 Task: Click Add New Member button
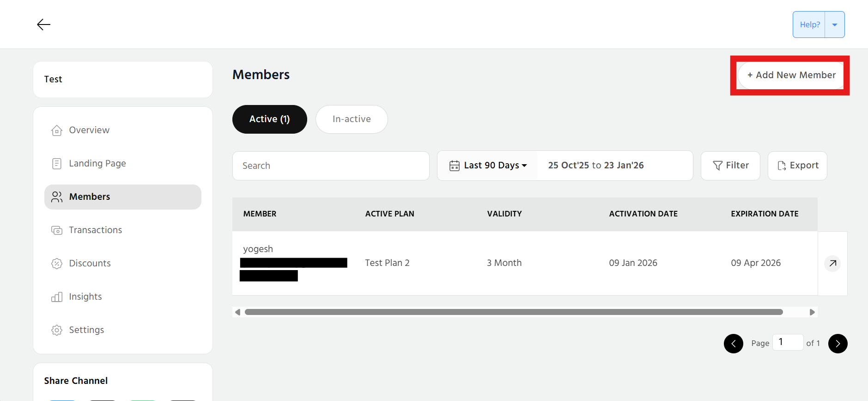(x=791, y=75)
